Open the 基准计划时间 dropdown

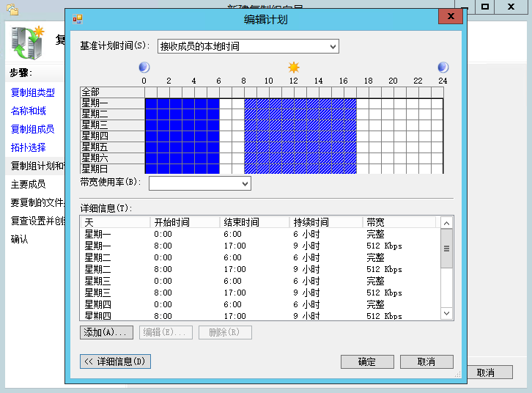click(x=248, y=46)
